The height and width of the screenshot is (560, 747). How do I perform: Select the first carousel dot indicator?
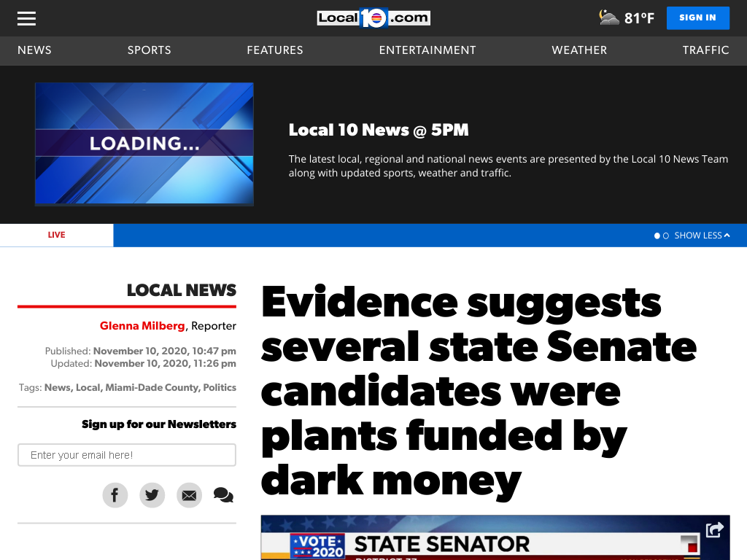(x=657, y=236)
